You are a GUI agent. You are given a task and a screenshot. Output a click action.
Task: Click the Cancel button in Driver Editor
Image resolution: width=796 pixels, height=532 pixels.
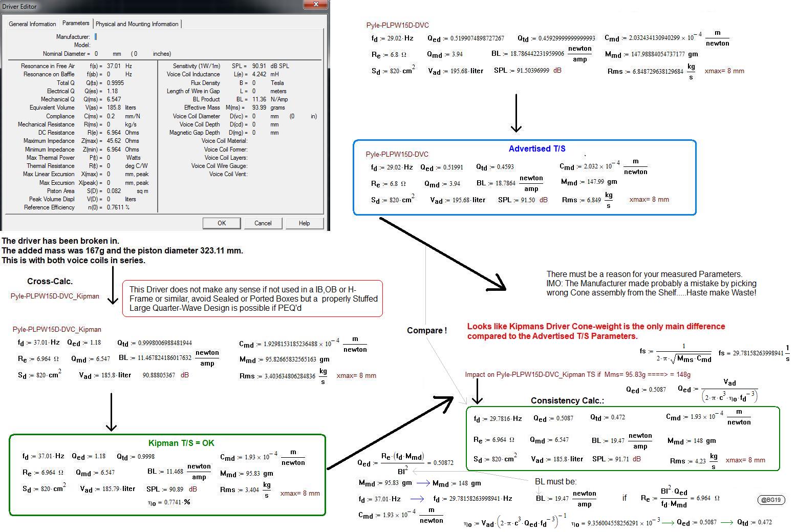(x=263, y=223)
